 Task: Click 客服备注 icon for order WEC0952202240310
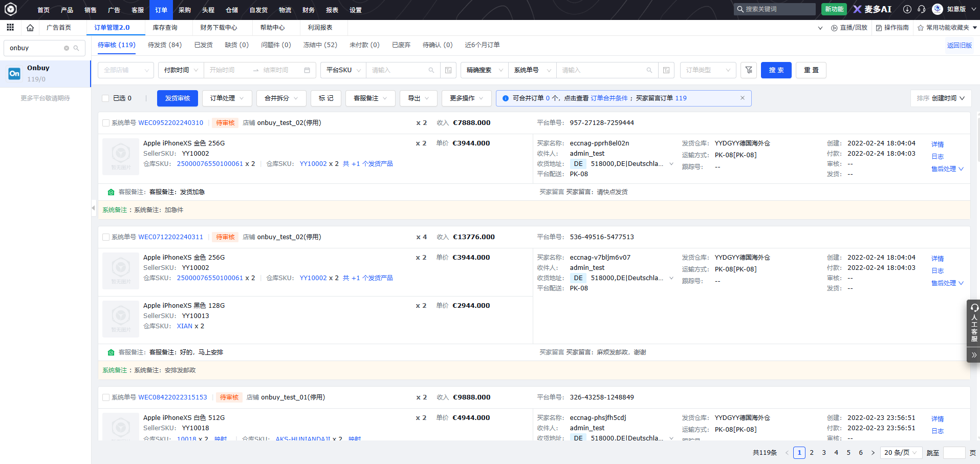[111, 192]
